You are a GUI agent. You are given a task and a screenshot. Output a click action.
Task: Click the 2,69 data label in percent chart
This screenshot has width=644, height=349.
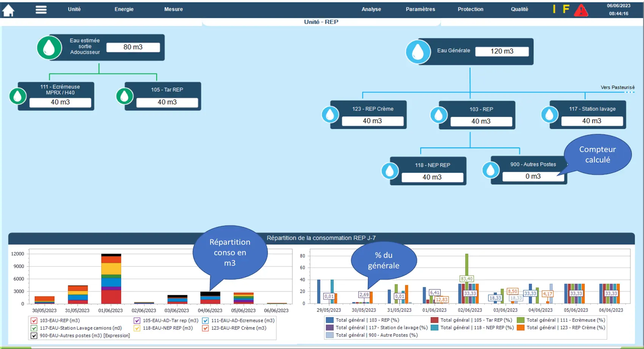(x=364, y=295)
